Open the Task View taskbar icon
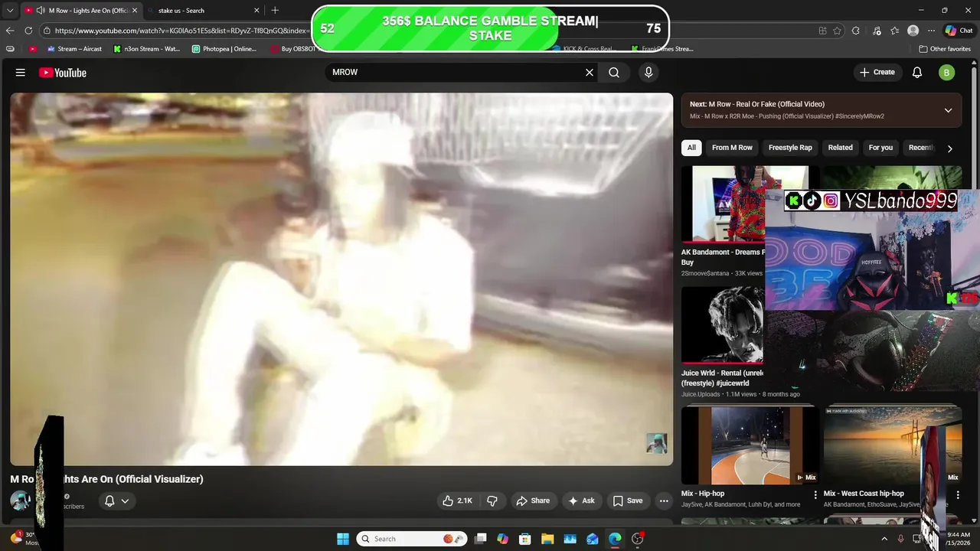The height and width of the screenshot is (551, 980). pos(480,539)
